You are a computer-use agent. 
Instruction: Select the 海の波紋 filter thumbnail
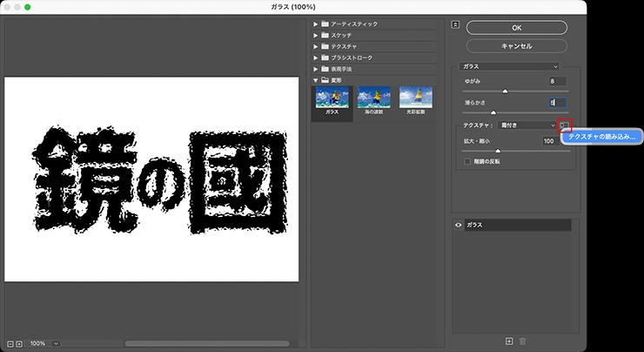click(373, 101)
